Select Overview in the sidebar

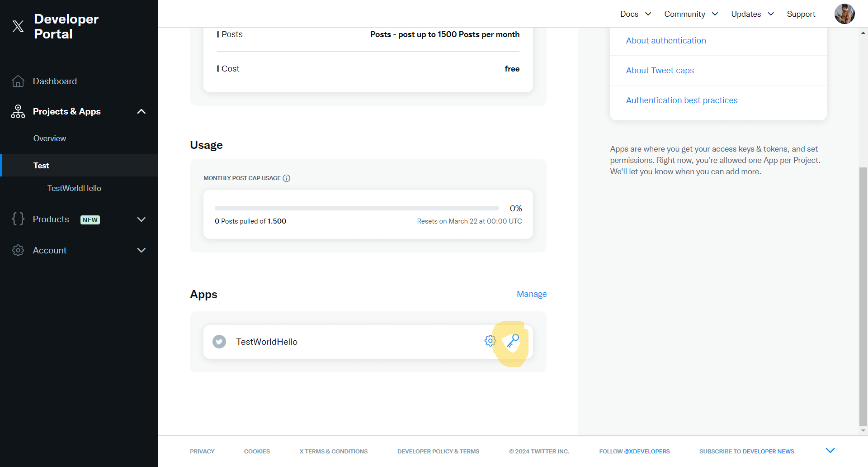pos(50,138)
